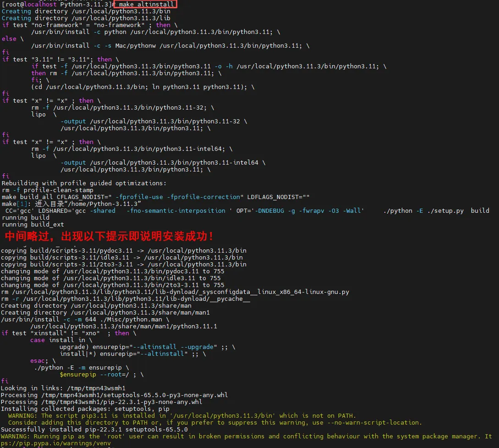This screenshot has height=448, width=499.
Task: Click the "ln python3.11 python3.11" line
Action: point(143,87)
